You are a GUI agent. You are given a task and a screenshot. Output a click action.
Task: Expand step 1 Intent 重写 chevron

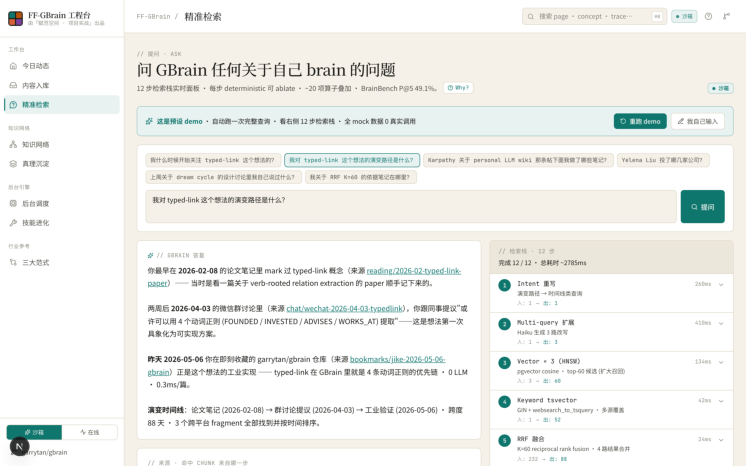721,285
